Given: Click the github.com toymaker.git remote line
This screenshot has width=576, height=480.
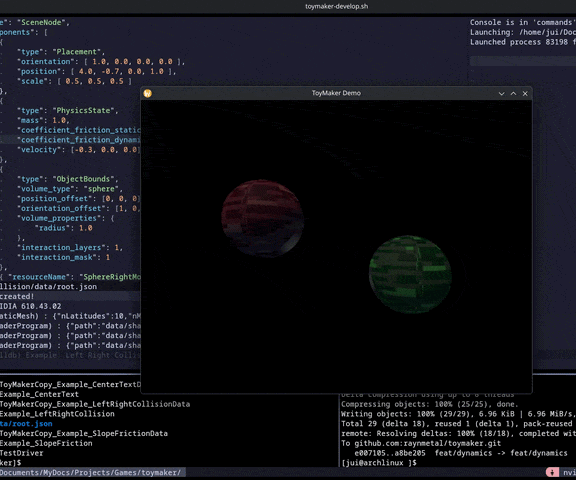Looking at the screenshot, I should click(x=421, y=443).
